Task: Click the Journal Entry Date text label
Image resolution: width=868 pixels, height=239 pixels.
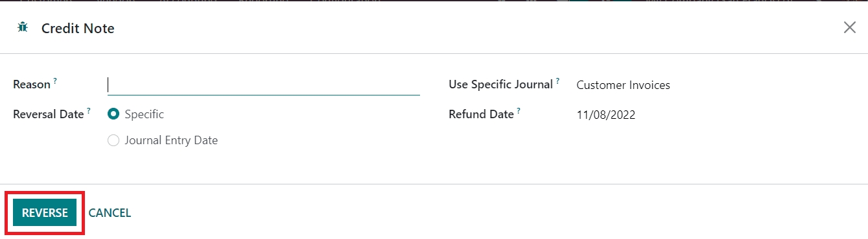Action: coord(171,140)
